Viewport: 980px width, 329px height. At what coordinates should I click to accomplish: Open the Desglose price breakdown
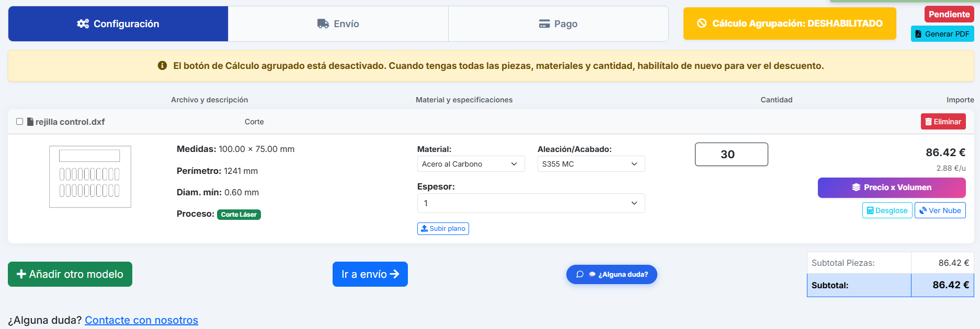(887, 210)
